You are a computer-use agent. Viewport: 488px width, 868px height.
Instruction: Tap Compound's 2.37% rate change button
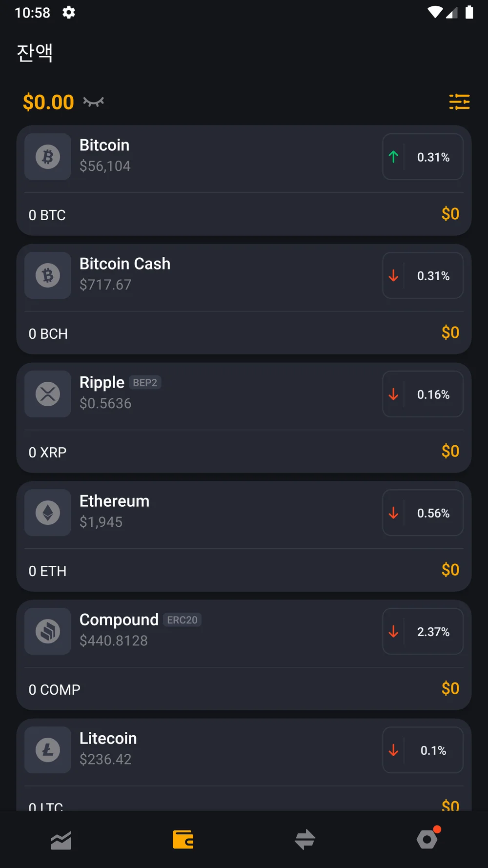point(423,631)
